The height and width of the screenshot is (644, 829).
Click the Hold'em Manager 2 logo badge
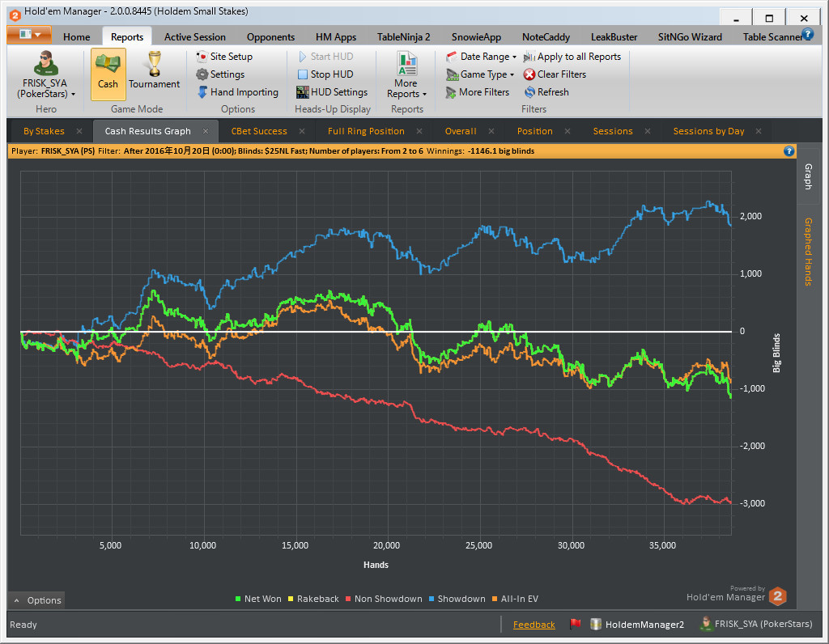778,596
